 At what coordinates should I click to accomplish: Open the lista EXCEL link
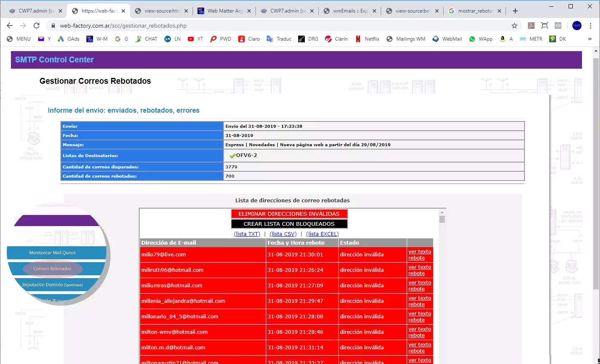(x=322, y=234)
